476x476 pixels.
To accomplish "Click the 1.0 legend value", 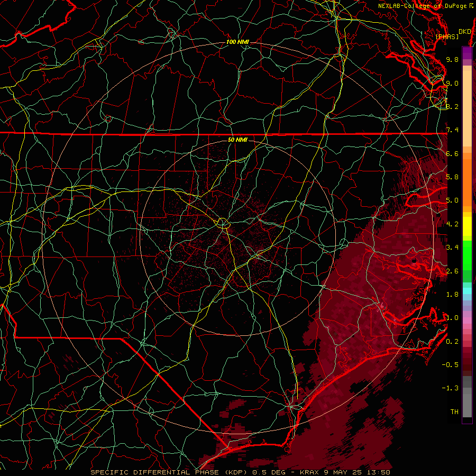I will point(452,318).
